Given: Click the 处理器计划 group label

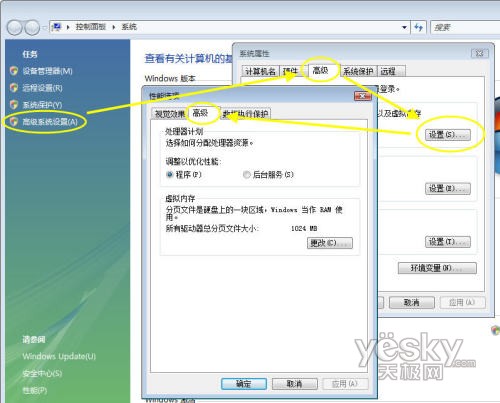Looking at the screenshot, I should pos(184,131).
